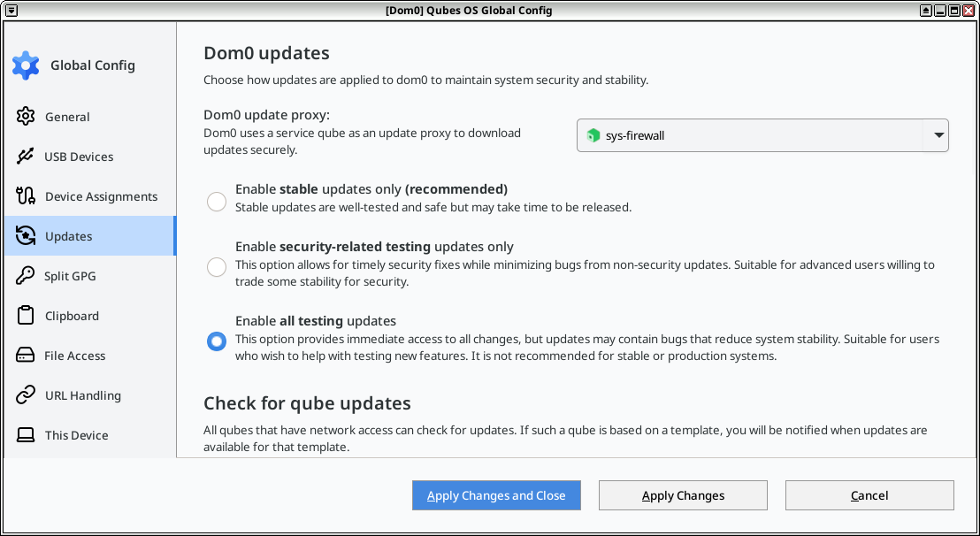Click the This Device laptop icon
This screenshot has width=980, height=536.
tap(26, 435)
